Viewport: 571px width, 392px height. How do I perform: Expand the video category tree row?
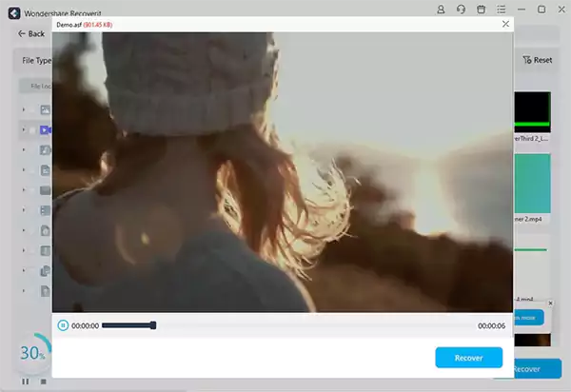(x=24, y=129)
